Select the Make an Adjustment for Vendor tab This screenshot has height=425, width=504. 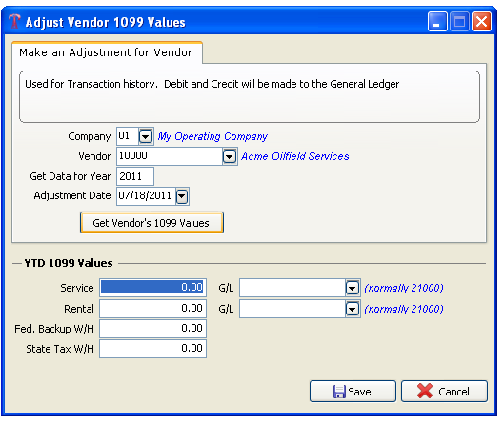click(107, 52)
